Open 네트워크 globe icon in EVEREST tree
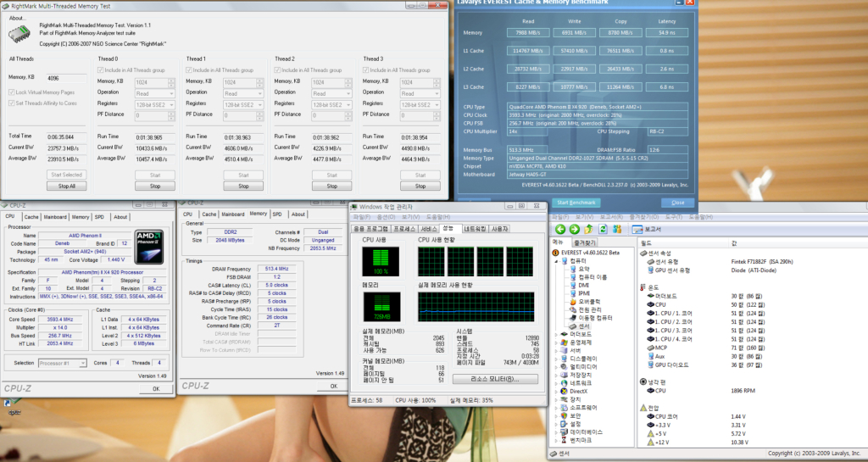 (x=564, y=383)
